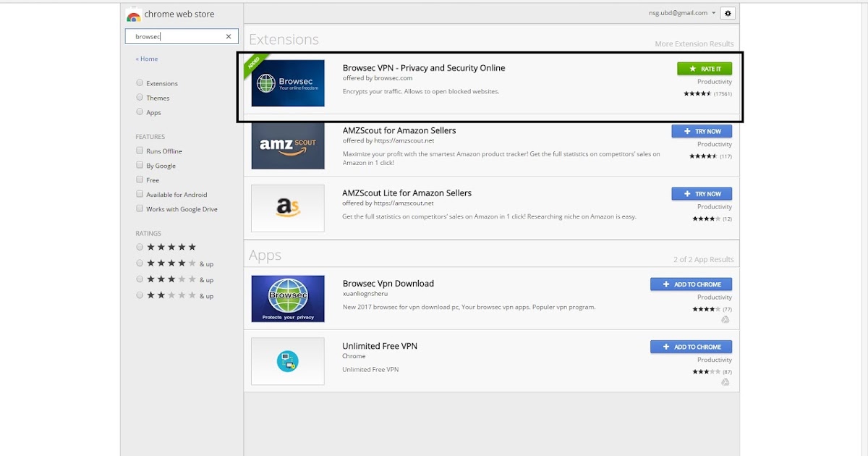Click Google Drive icon under Browsec Vpn Download
The width and height of the screenshot is (868, 456).
[726, 319]
